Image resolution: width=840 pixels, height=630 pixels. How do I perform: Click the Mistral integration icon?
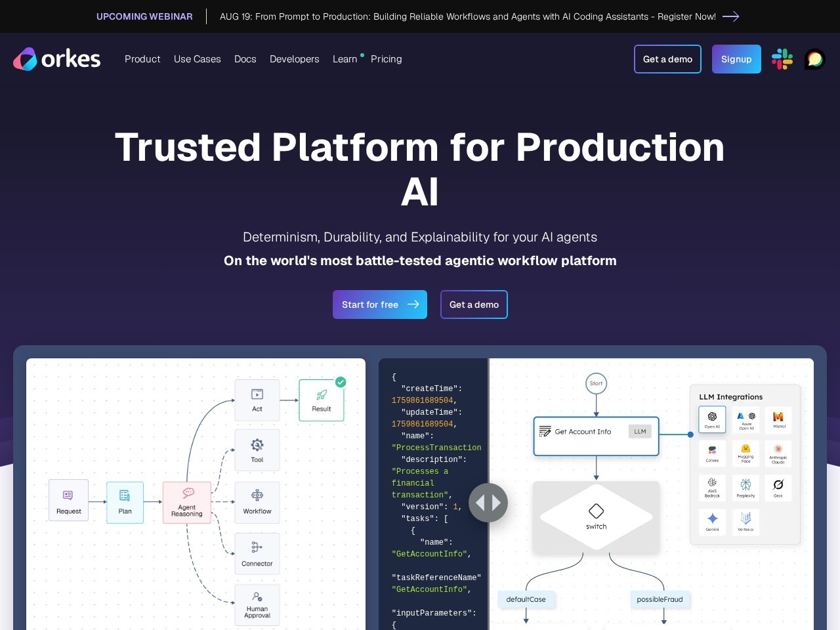[x=779, y=420]
